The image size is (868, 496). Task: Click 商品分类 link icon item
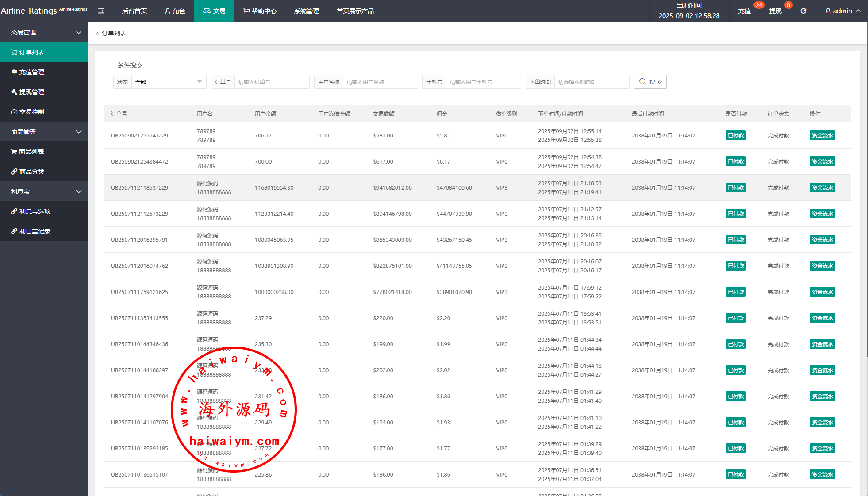click(x=14, y=172)
